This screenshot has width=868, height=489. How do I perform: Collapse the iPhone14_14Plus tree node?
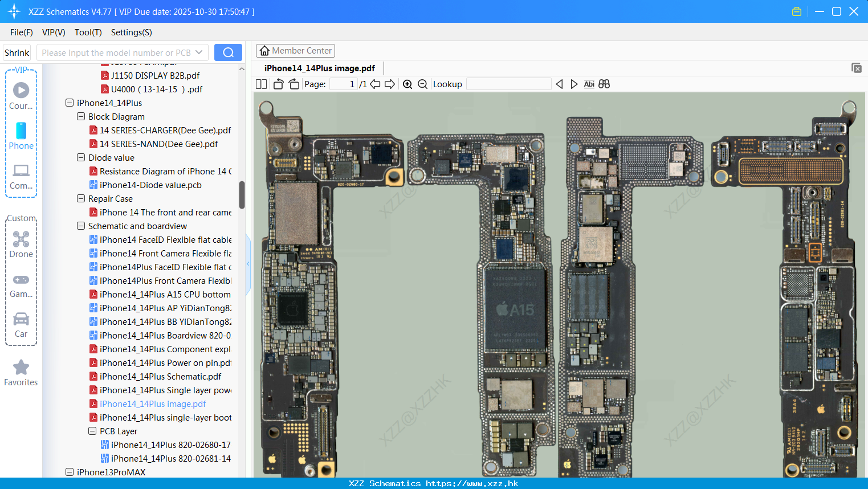tap(70, 103)
